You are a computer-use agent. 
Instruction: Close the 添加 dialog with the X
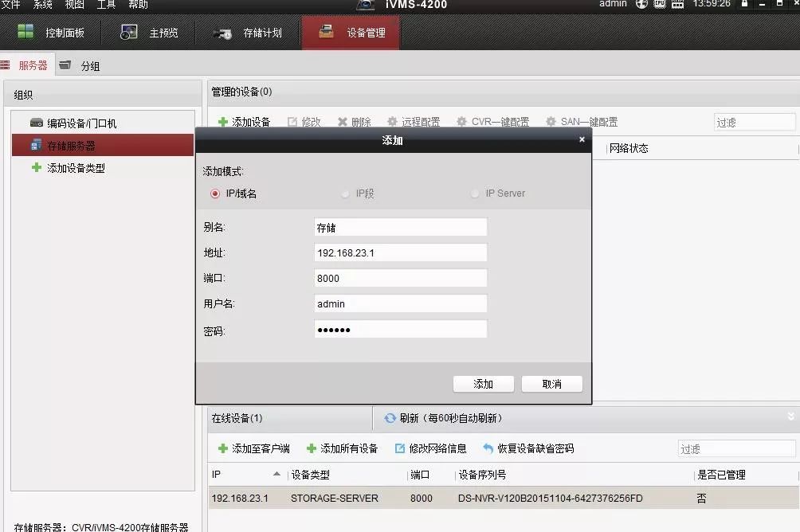click(x=582, y=139)
